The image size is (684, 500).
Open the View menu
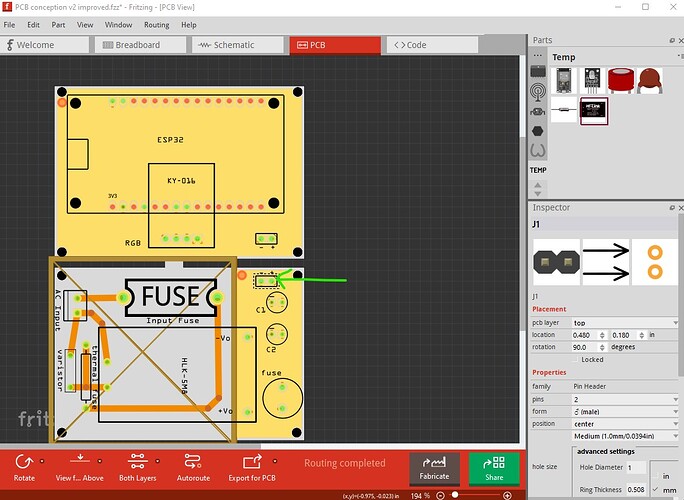click(85, 25)
